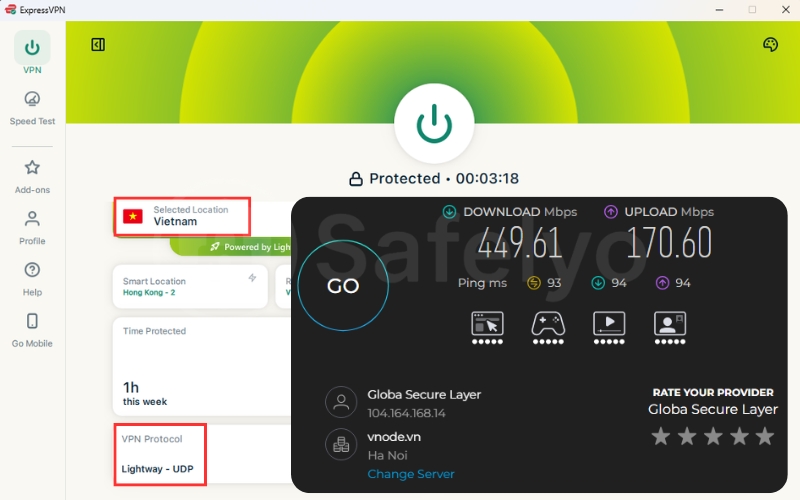The image size is (800, 500).
Task: Rate provider with the second star
Action: 687,436
